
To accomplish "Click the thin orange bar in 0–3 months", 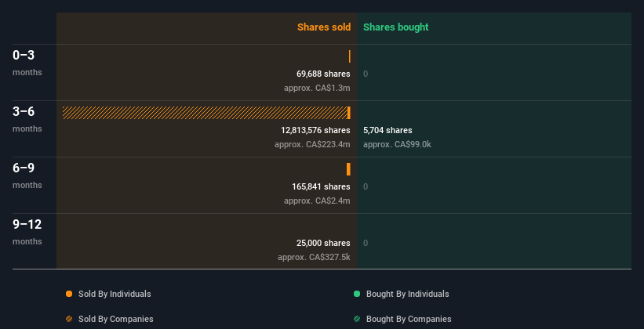I will click(350, 56).
